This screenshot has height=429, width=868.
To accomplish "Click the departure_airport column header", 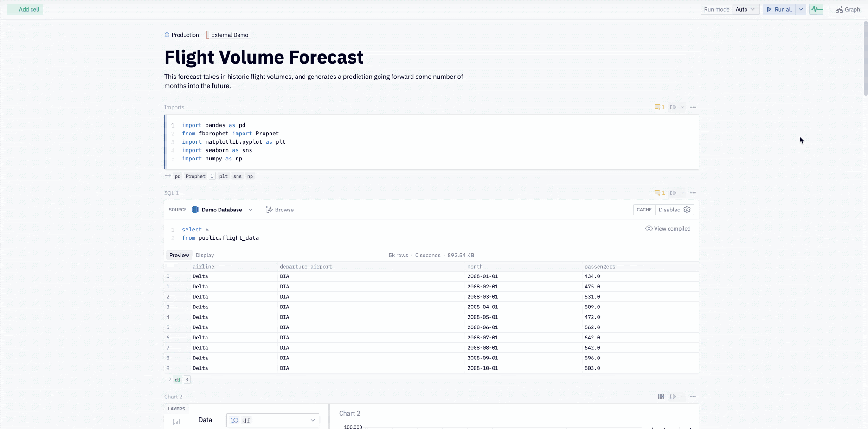I will point(371,267).
